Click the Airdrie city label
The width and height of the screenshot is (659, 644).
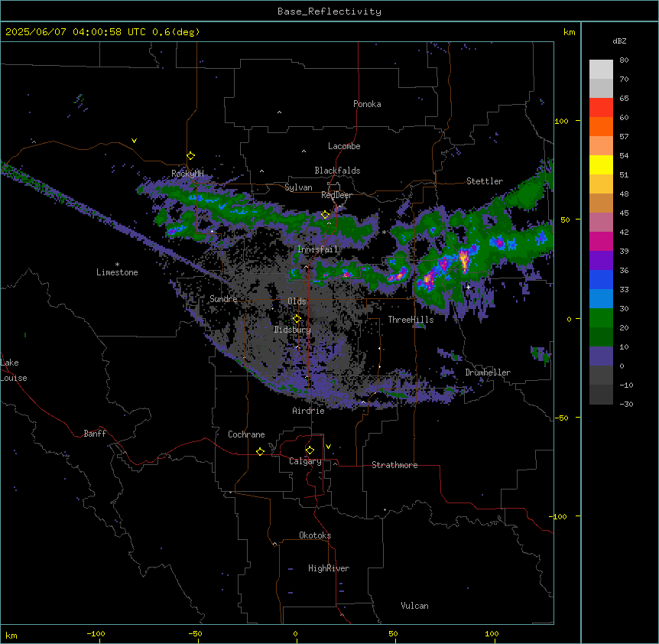click(308, 411)
